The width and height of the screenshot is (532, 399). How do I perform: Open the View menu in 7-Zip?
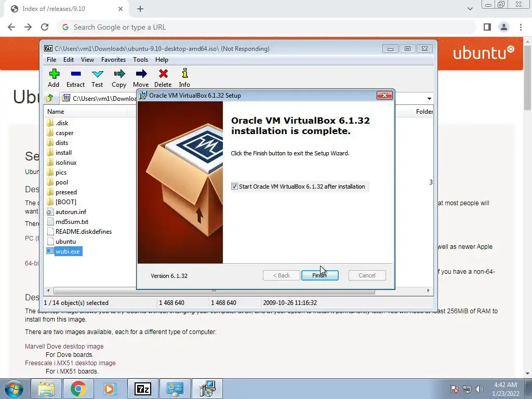(87, 60)
